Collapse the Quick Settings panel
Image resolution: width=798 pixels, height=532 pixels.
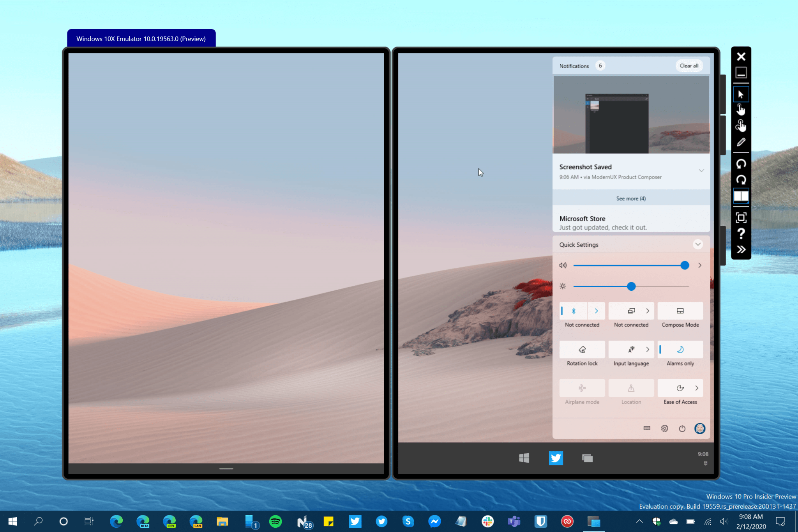pos(698,244)
